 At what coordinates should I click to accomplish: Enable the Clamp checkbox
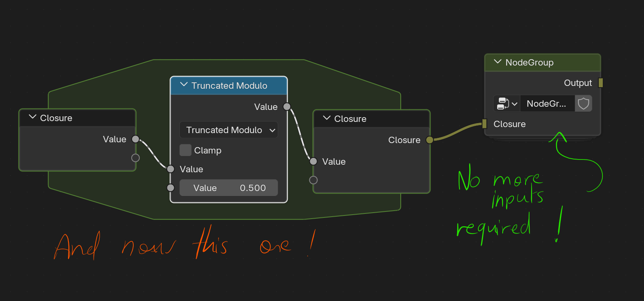click(x=185, y=150)
